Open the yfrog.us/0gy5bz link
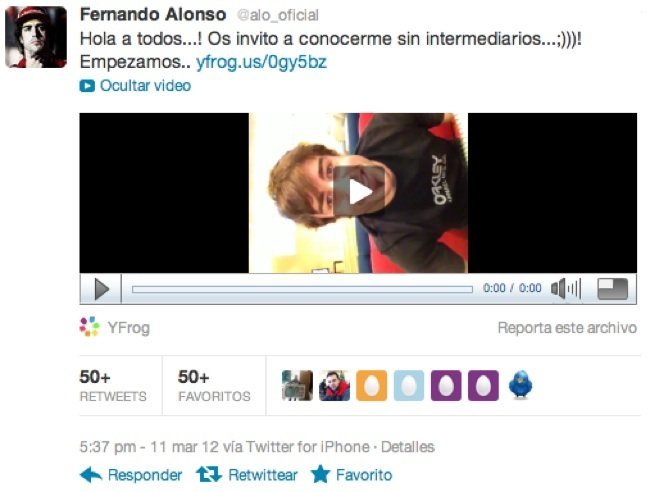 261,62
